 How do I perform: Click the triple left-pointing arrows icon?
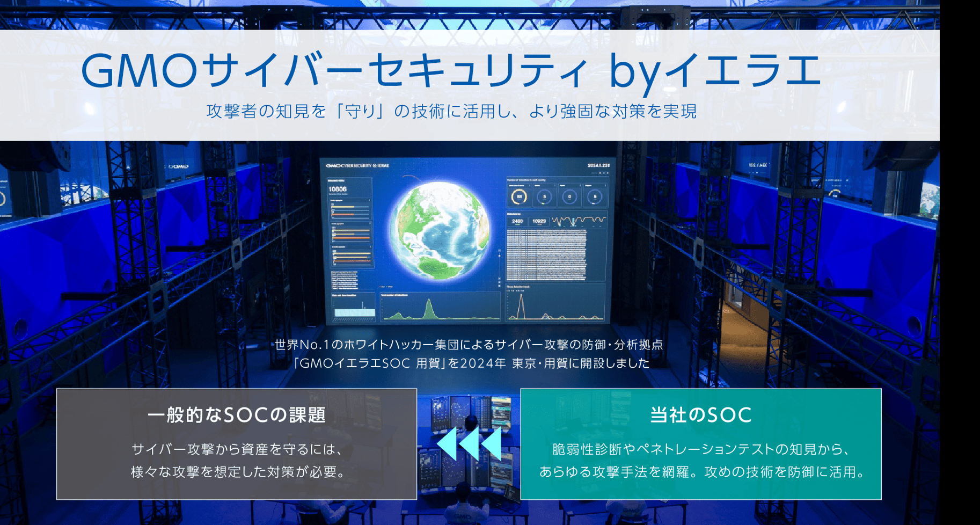pos(469,444)
